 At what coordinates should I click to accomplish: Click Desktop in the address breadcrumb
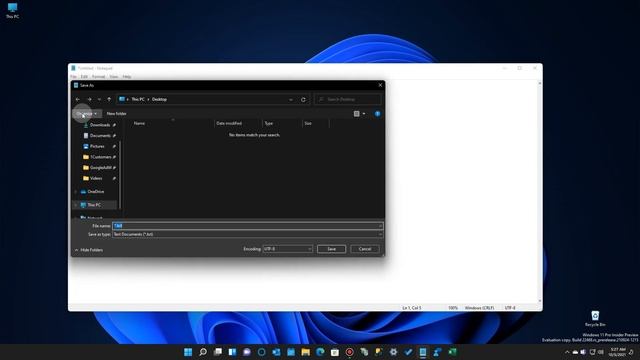(x=159, y=99)
